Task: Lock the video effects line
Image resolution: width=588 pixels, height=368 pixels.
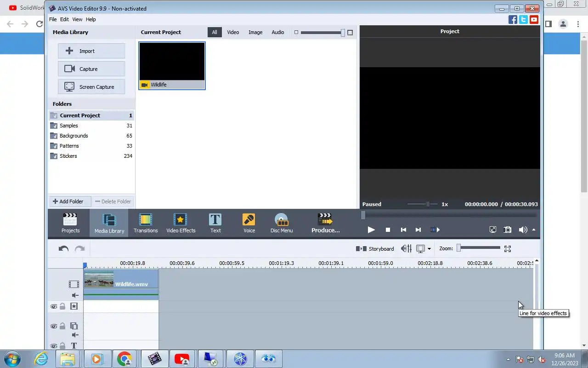Action: (62, 306)
